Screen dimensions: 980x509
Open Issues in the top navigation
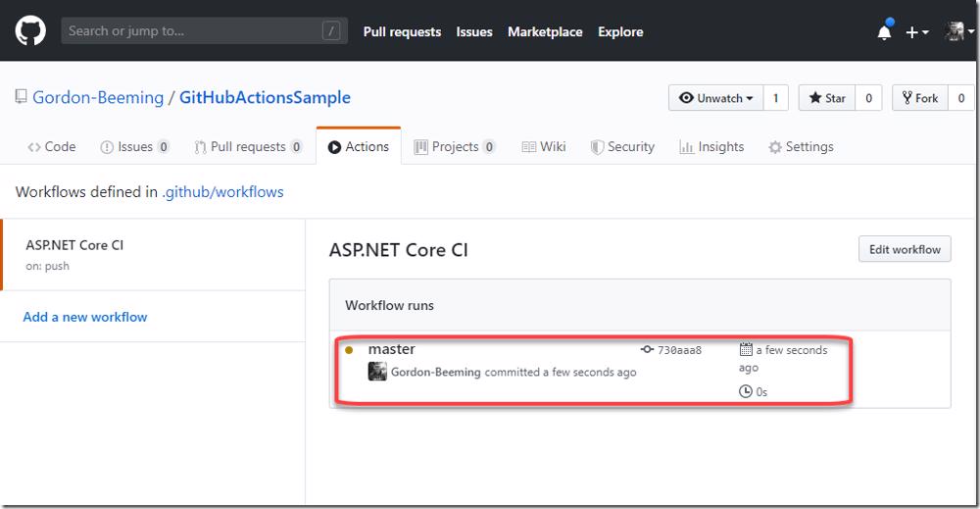[x=473, y=32]
